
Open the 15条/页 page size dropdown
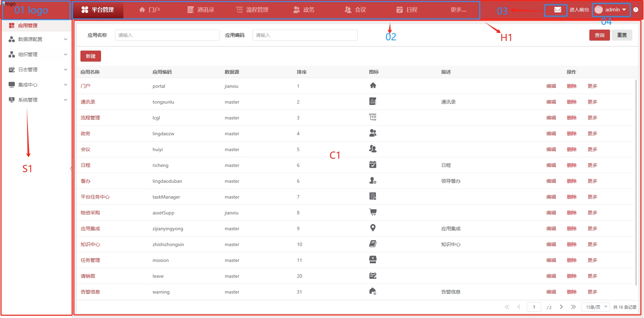coord(596,307)
